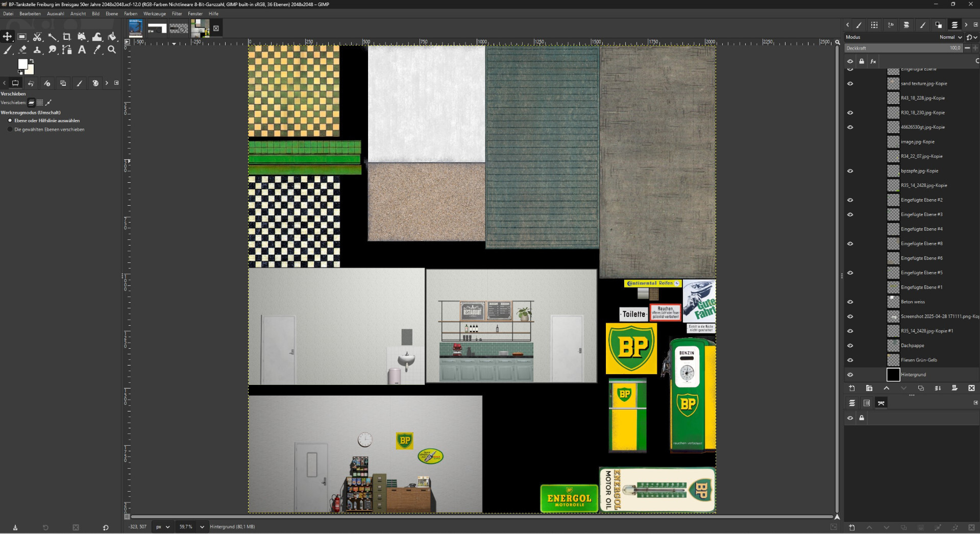Hide the 'Eingefügte Ebene #2' layer
This screenshot has width=980, height=534.
point(850,200)
